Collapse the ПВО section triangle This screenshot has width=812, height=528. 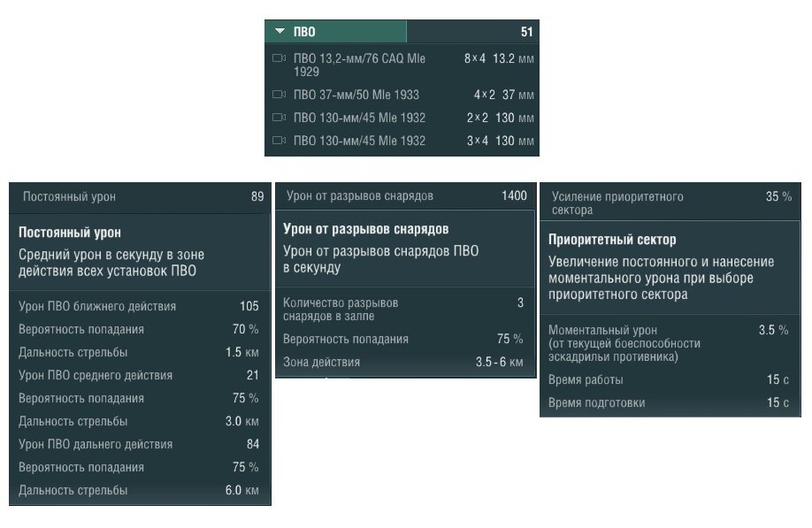(x=280, y=32)
